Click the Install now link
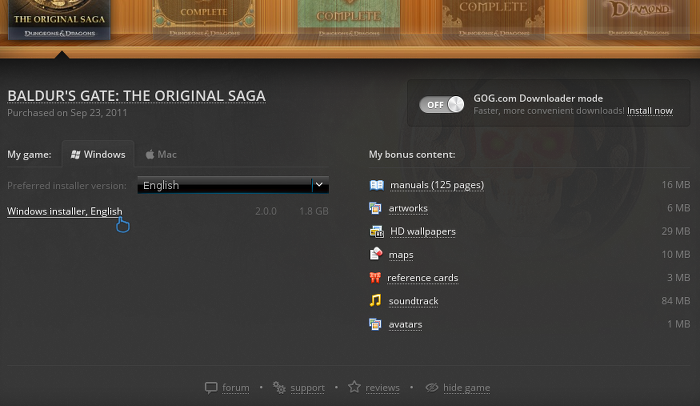This screenshot has width=700, height=406. point(650,111)
